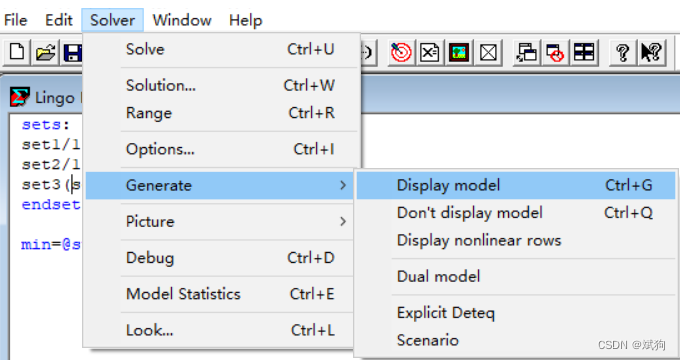Click the matrix Picture toolbar icon
The height and width of the screenshot is (360, 680).
(459, 52)
